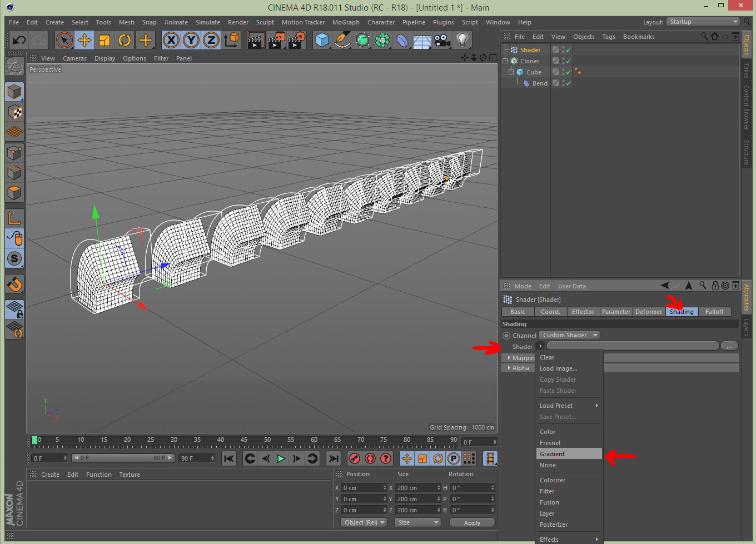Click the Record Active Objects button

click(355, 458)
